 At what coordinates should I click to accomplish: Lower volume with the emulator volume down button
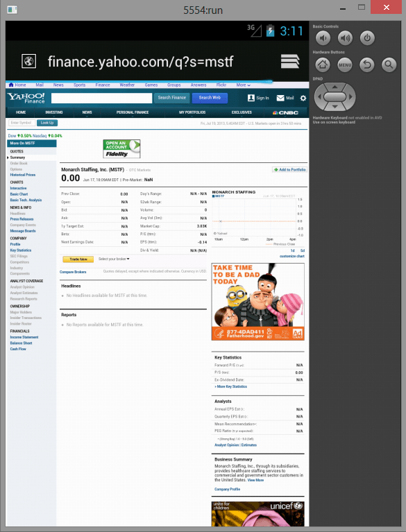click(x=323, y=38)
